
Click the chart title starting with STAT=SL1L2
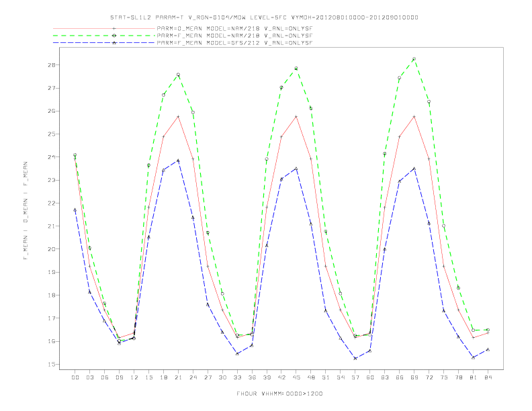(264, 17)
